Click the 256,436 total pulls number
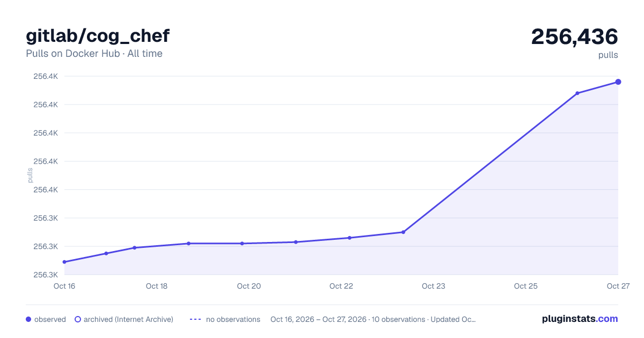Viewport: 644px width, 338px height. [x=575, y=36]
